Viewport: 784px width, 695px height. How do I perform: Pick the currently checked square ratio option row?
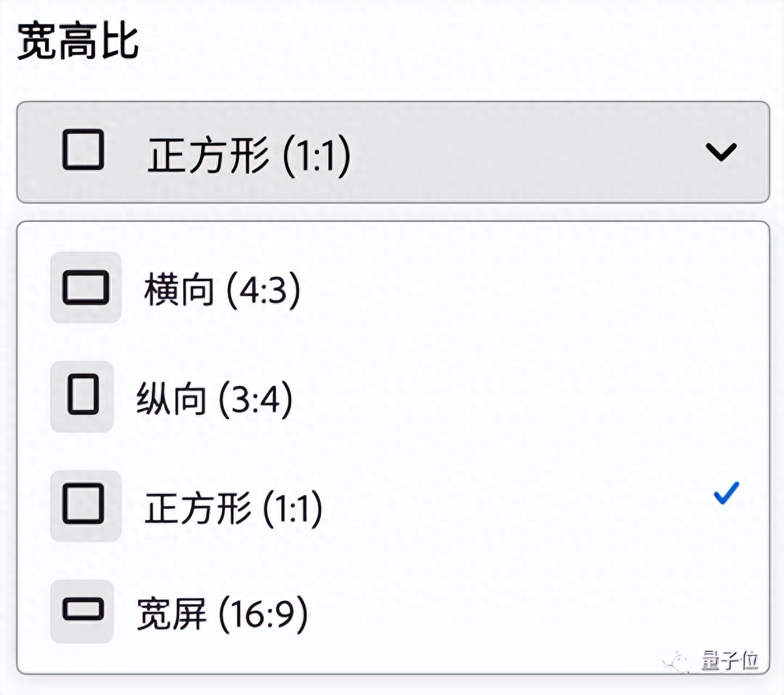[x=391, y=506]
